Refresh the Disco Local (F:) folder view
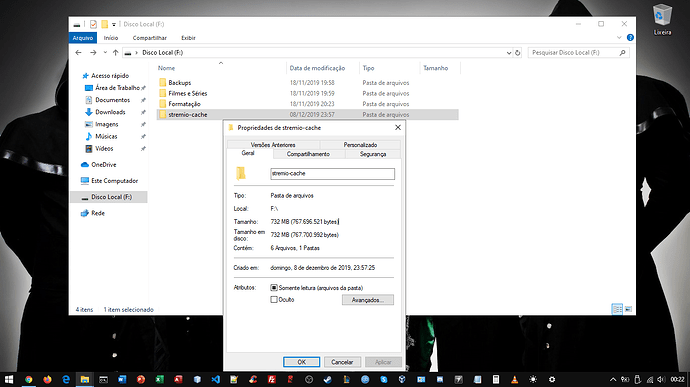This screenshot has width=690, height=387. [518, 52]
